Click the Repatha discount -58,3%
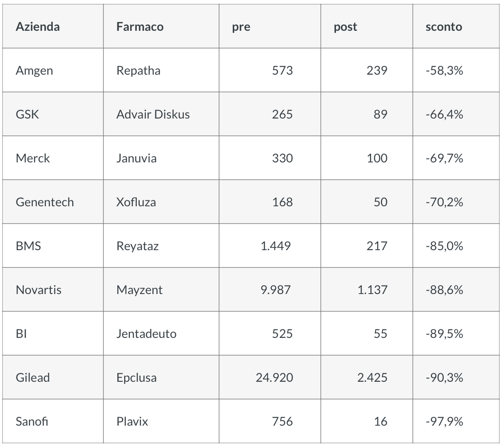Screen dimensions: 504x448 (444, 70)
